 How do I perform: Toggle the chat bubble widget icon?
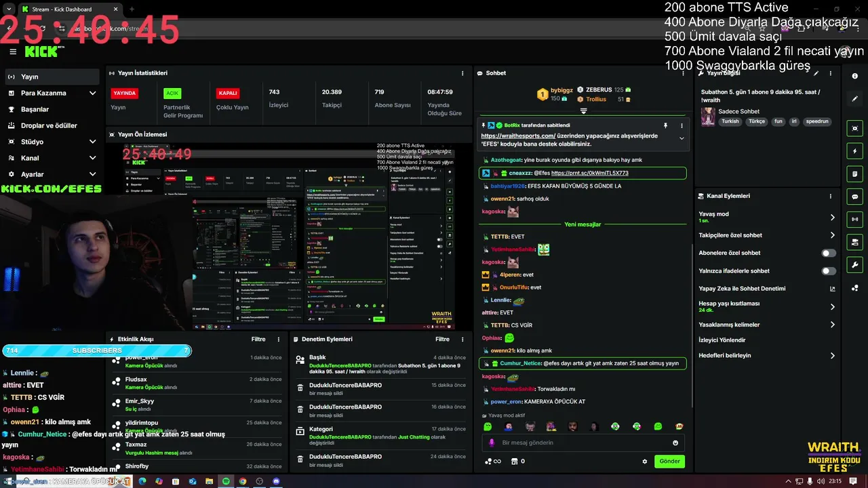click(x=855, y=197)
